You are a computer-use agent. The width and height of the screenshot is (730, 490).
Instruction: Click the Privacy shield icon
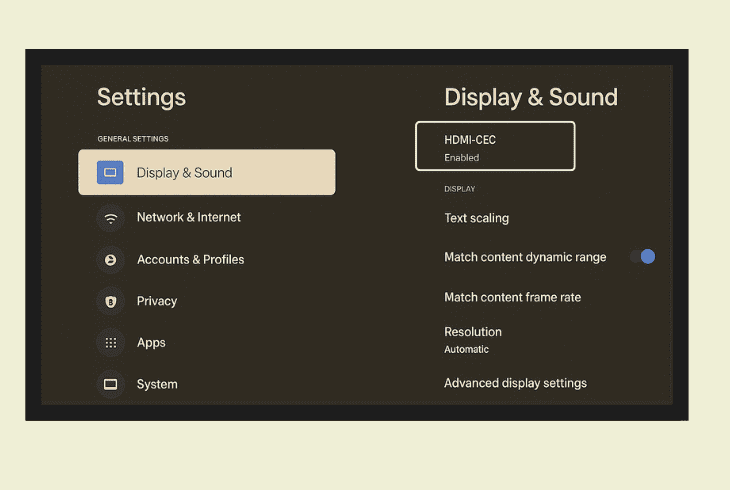coord(110,301)
